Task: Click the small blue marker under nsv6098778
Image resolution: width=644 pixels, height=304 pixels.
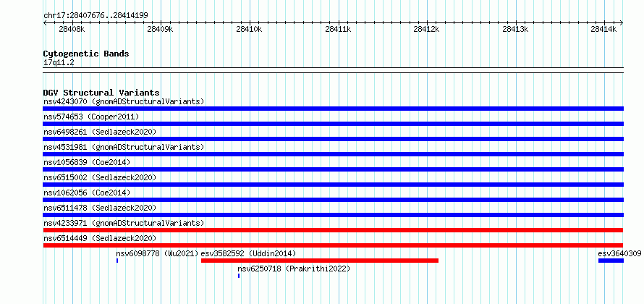Action: pos(117,261)
